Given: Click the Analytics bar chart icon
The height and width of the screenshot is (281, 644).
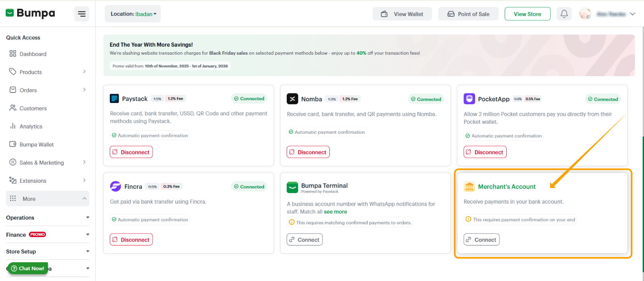Looking at the screenshot, I should (x=13, y=126).
